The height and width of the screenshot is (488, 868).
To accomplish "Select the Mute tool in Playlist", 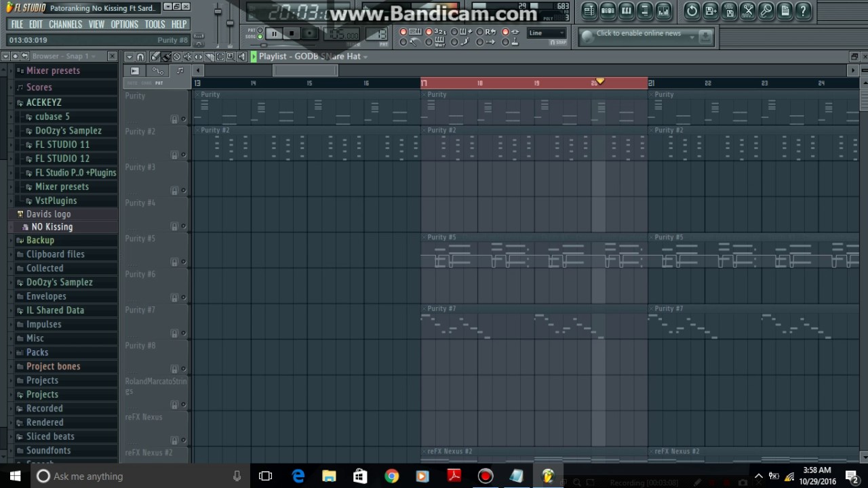I will pos(188,56).
